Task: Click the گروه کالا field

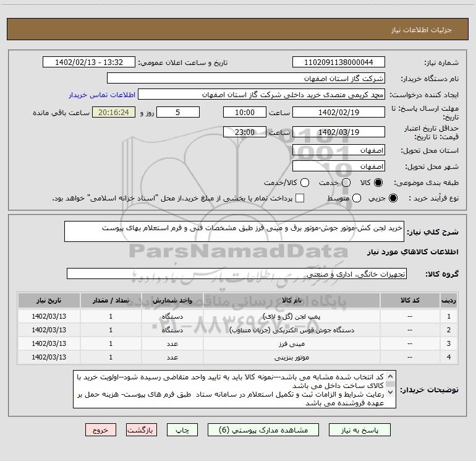Action: pos(237,274)
